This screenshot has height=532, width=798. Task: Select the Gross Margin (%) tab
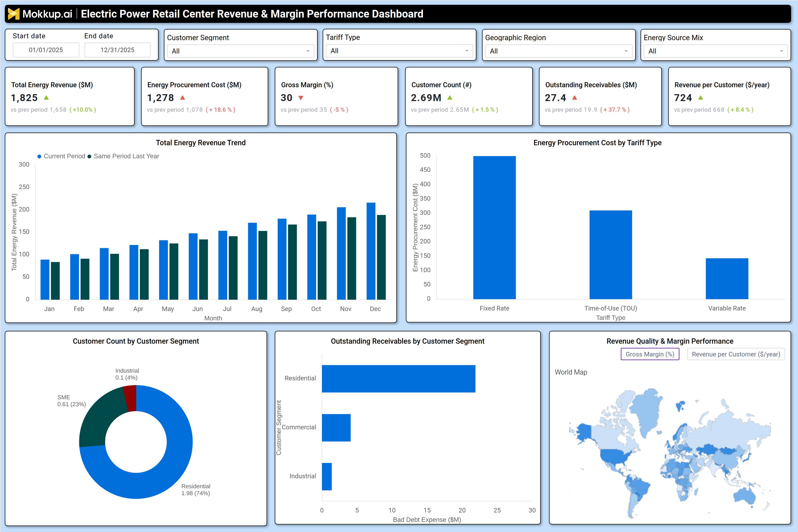[x=650, y=354]
